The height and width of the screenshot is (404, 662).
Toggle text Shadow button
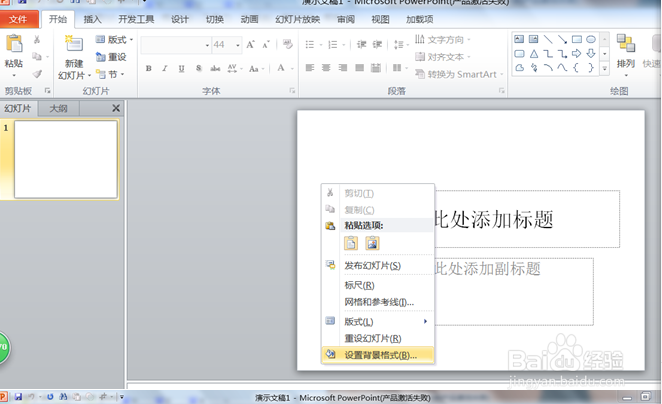198,68
